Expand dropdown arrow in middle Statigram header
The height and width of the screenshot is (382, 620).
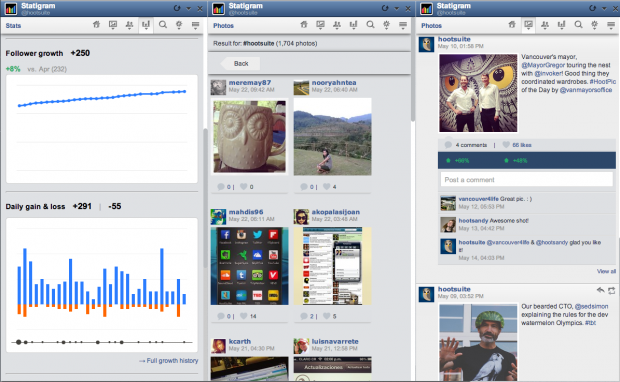click(396, 8)
